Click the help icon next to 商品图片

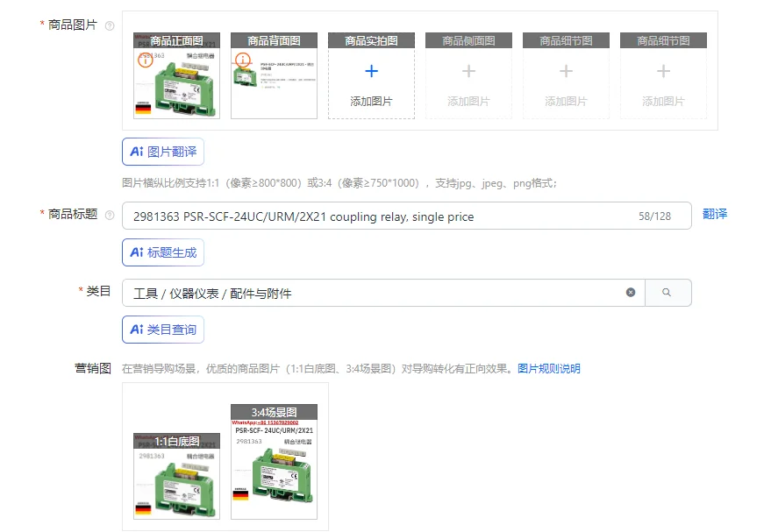click(111, 25)
